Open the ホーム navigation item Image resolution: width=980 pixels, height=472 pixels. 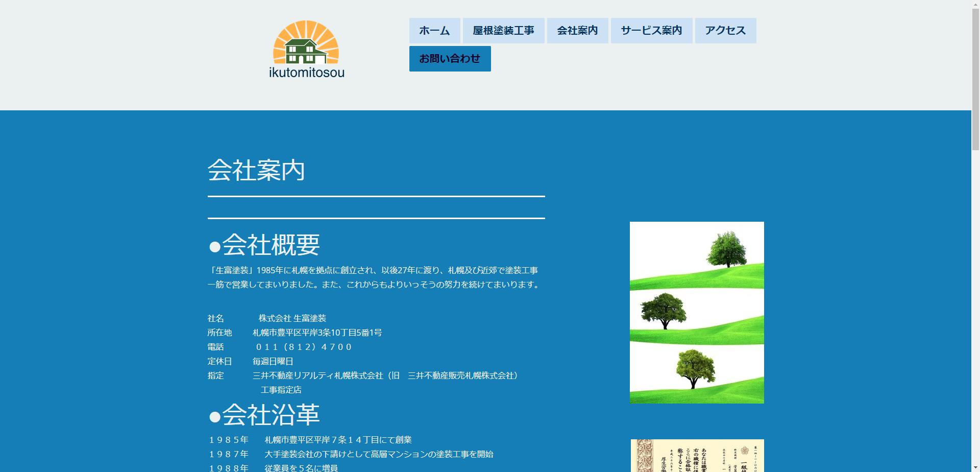[x=434, y=31]
